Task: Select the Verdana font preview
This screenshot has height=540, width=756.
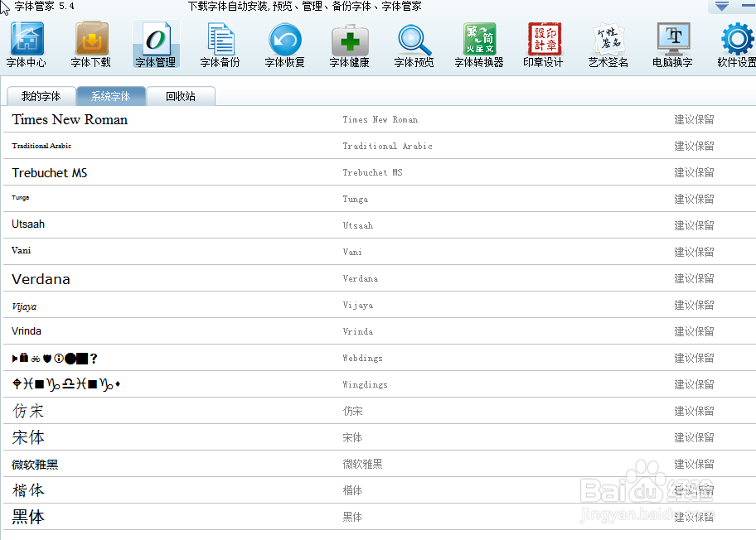Action: 41,279
